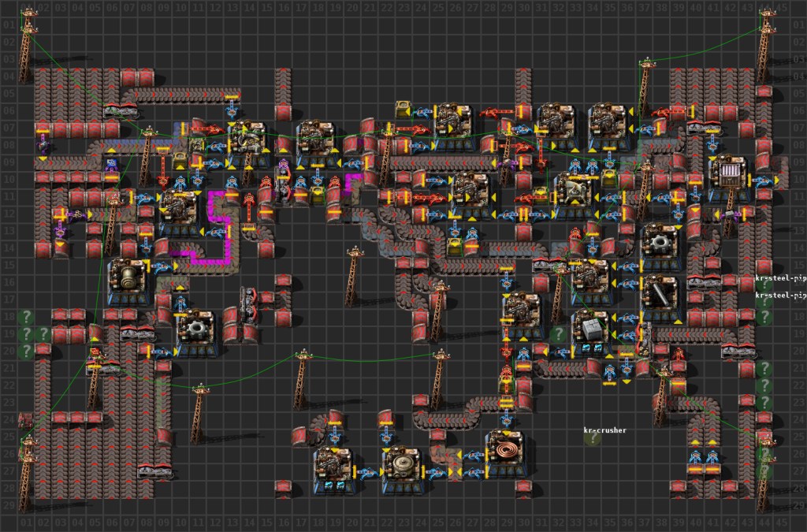This screenshot has width=807, height=532.
Task: Click the placeholder at column 02, row 19
Action: pos(43,334)
